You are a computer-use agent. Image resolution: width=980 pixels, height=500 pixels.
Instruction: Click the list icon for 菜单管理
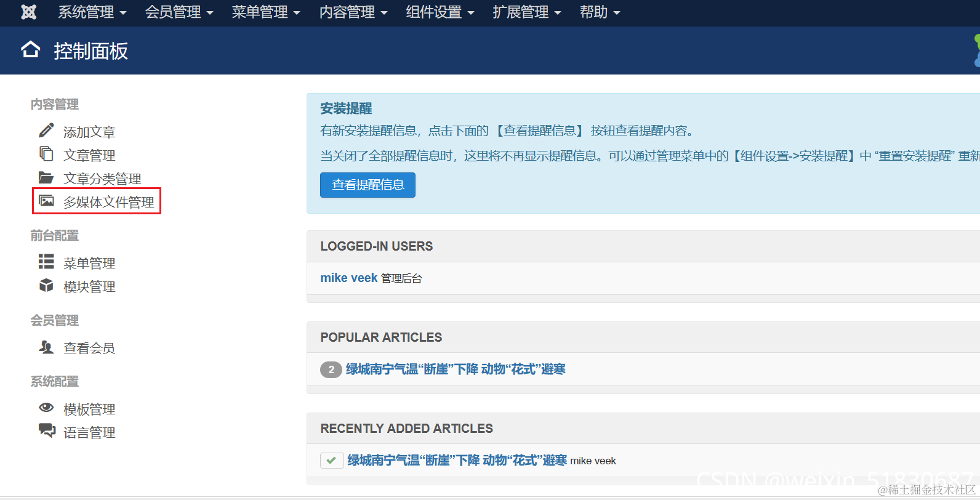pyautogui.click(x=46, y=262)
